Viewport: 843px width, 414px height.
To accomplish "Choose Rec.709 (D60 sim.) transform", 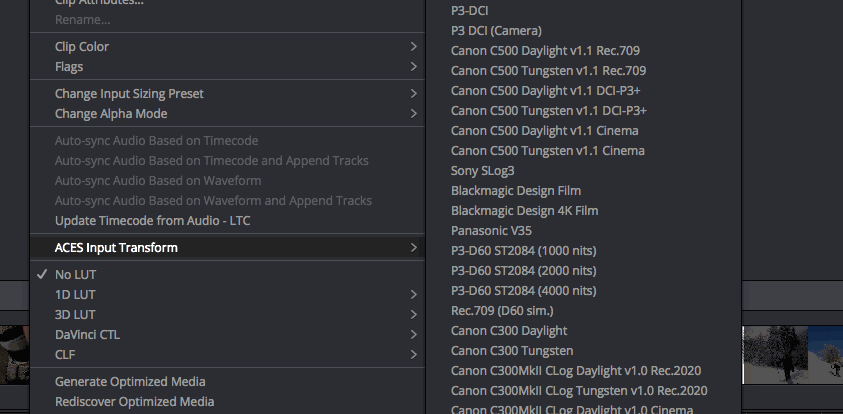I will click(x=503, y=311).
